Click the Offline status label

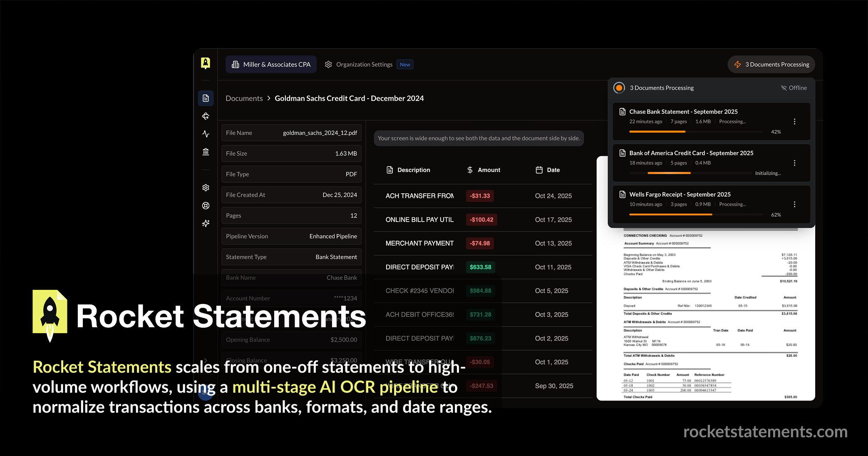(798, 88)
